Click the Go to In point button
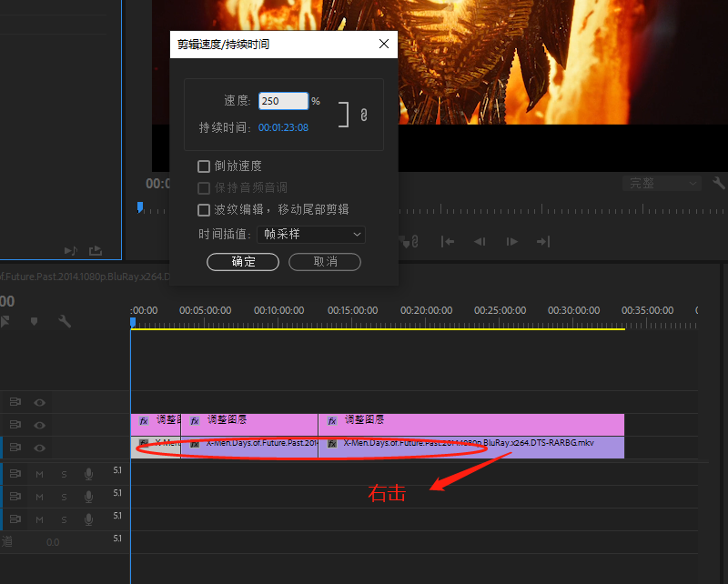Viewport: 728px width, 584px height. coord(448,241)
